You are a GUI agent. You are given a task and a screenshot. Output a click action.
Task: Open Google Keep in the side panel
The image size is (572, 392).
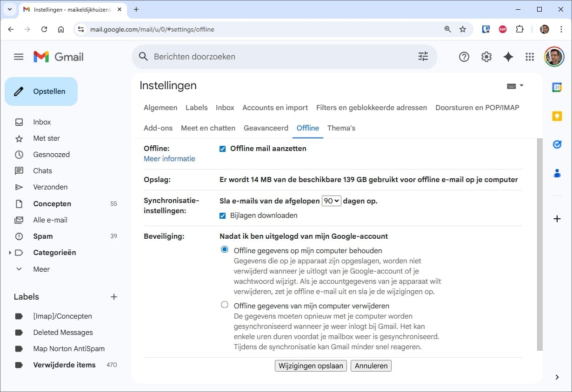tap(557, 116)
